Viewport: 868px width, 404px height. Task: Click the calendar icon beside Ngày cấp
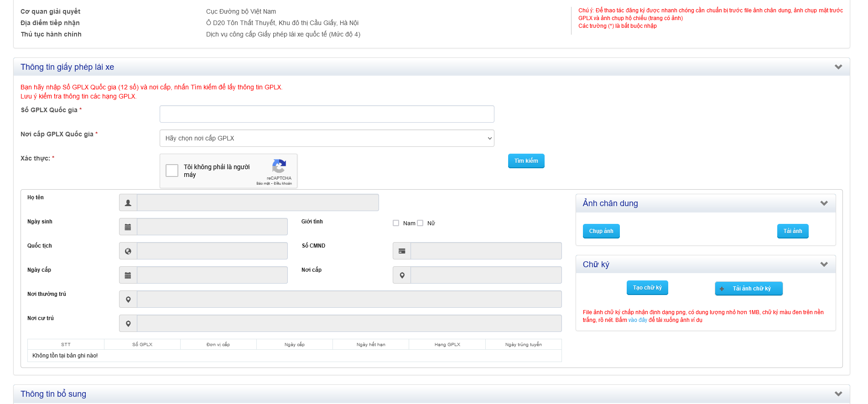click(128, 275)
